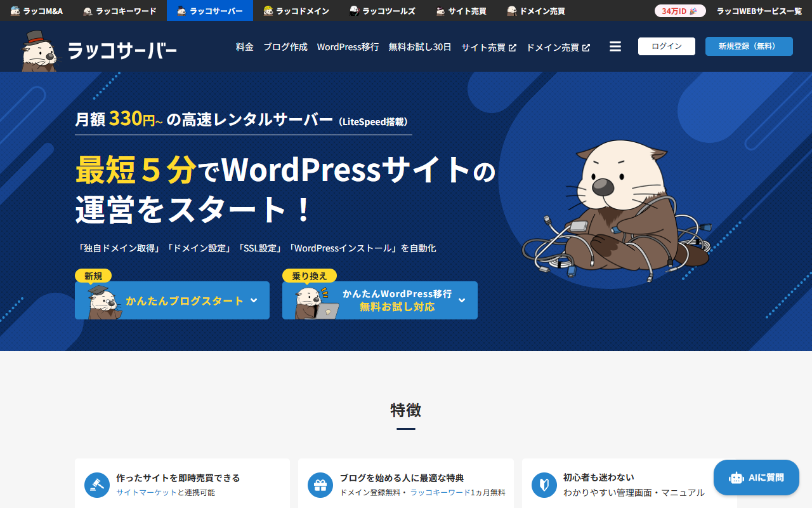Select WordPress移行 in the navigation menu
Viewport: 812px width, 508px height.
348,46
